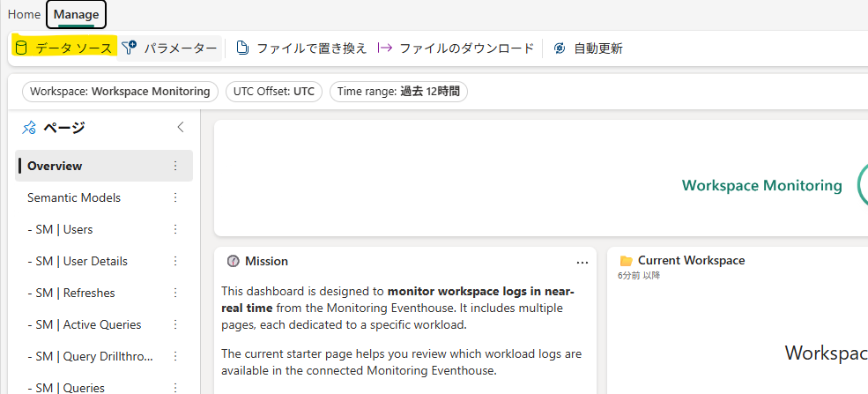Open the パラメーター settings
The height and width of the screenshot is (394, 868).
170,48
